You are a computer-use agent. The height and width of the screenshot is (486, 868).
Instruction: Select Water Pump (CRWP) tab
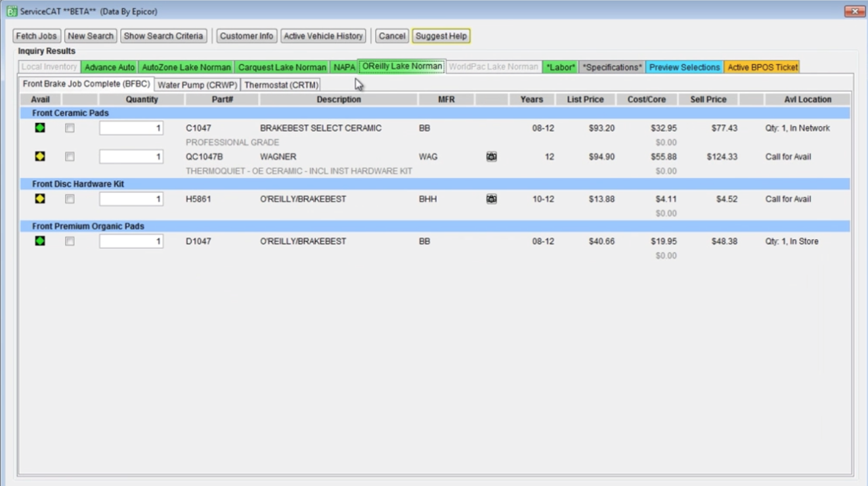coord(197,85)
